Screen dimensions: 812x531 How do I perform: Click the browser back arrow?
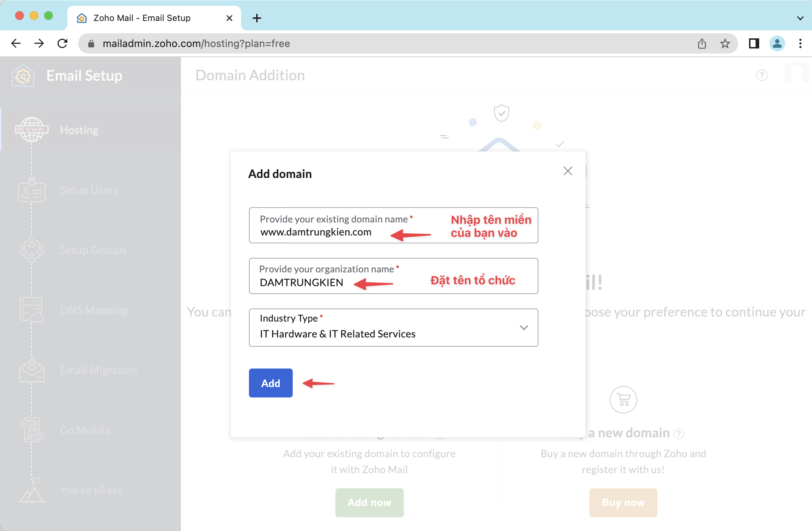pos(16,44)
